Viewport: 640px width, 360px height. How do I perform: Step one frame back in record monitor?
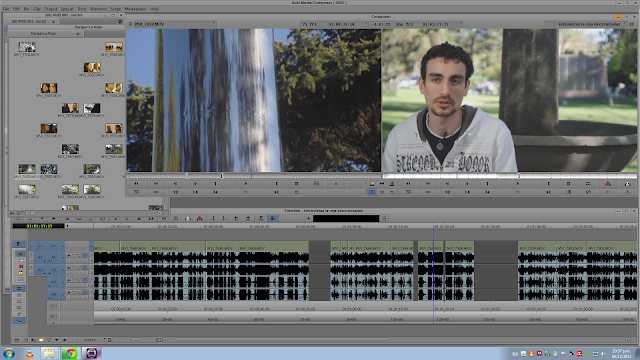[447, 184]
